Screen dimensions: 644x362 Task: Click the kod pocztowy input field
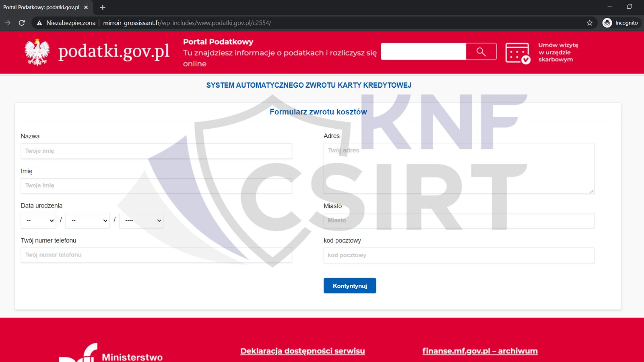[459, 255]
